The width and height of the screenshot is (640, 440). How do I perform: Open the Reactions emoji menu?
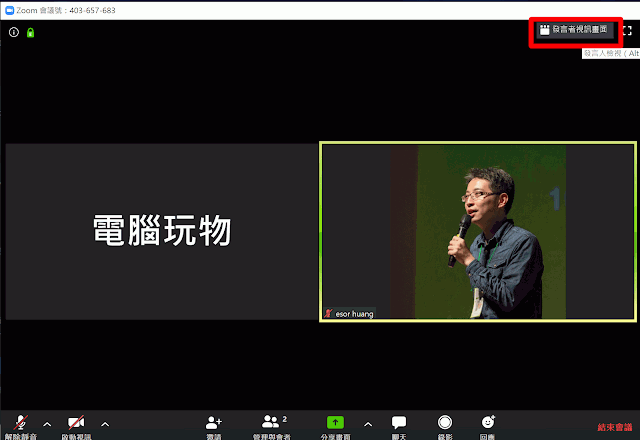[x=488, y=427]
